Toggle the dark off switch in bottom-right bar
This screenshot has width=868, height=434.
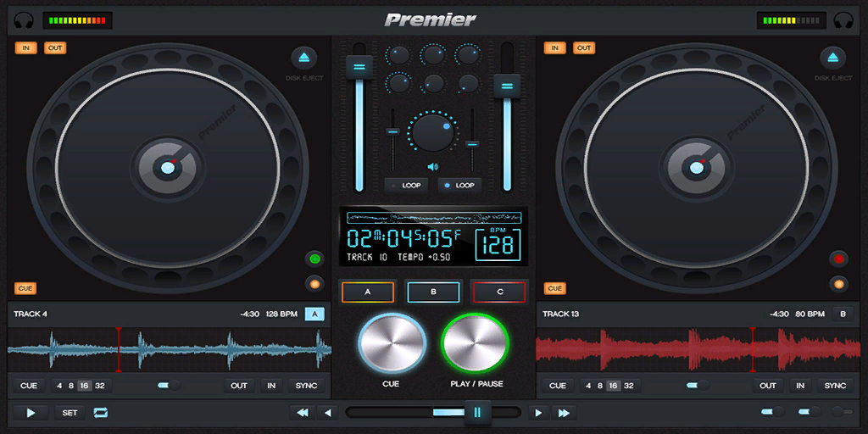coord(842,411)
